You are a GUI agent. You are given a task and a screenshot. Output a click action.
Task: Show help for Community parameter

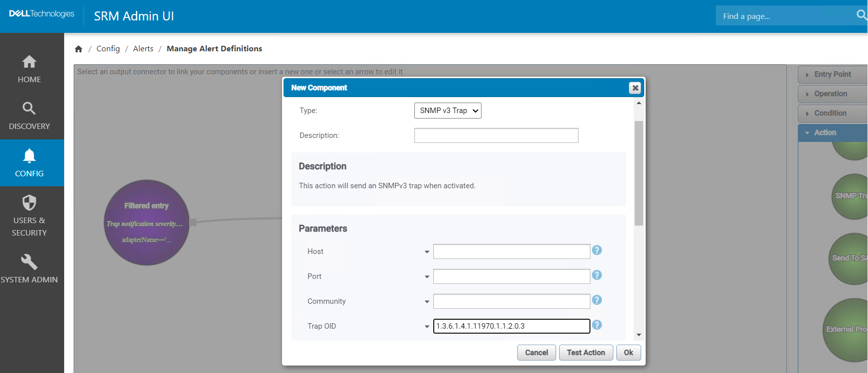click(597, 300)
